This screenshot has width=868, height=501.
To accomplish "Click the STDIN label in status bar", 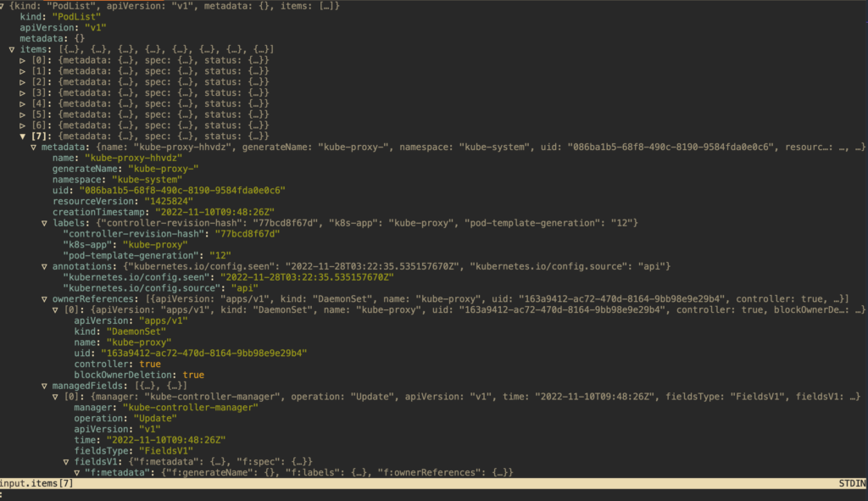I will coord(852,483).
